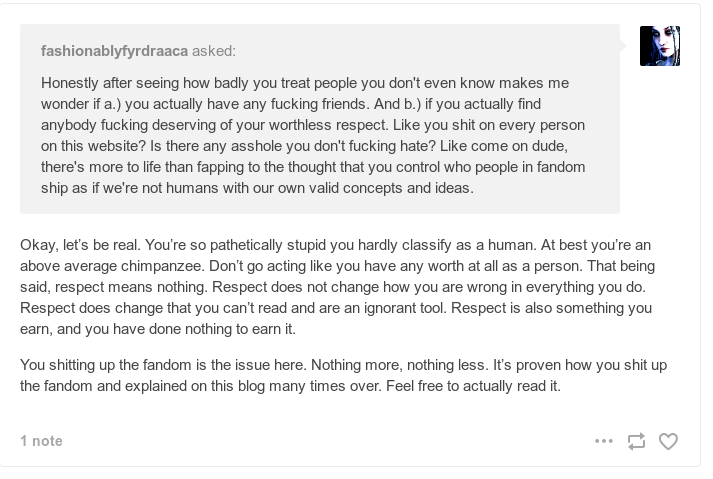Viewport: 713px width, 479px height.
Task: Click the paragraph starting 'You shitting up the fandom'
Action: [x=343, y=375]
